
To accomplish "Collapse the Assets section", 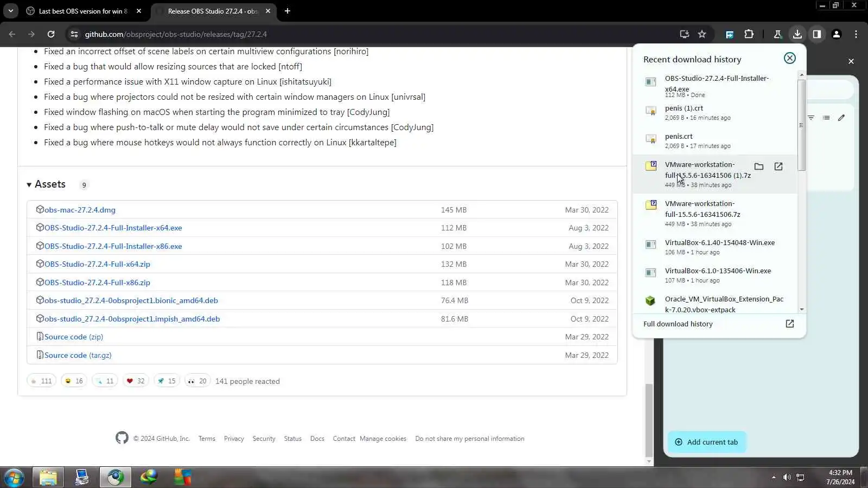I will coord(46,184).
